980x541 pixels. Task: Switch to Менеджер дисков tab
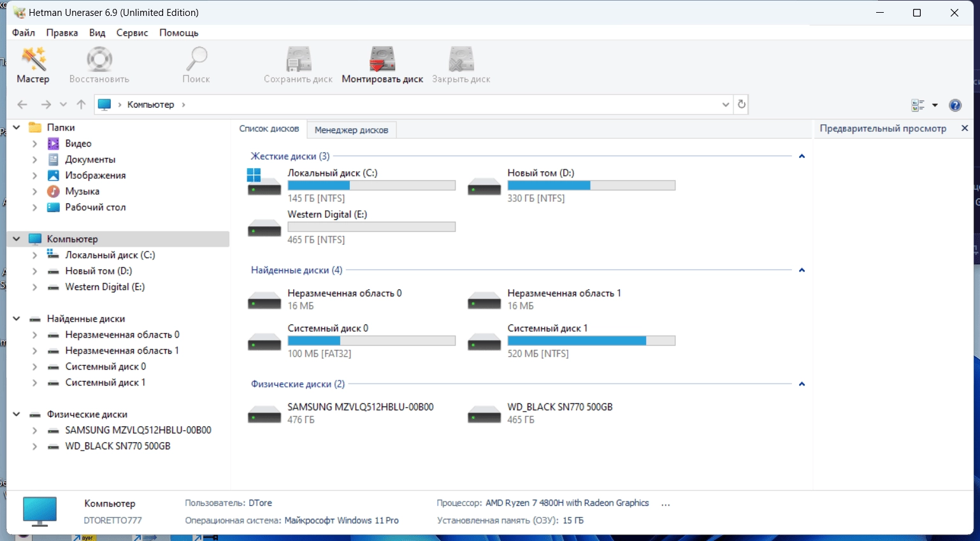[351, 130]
